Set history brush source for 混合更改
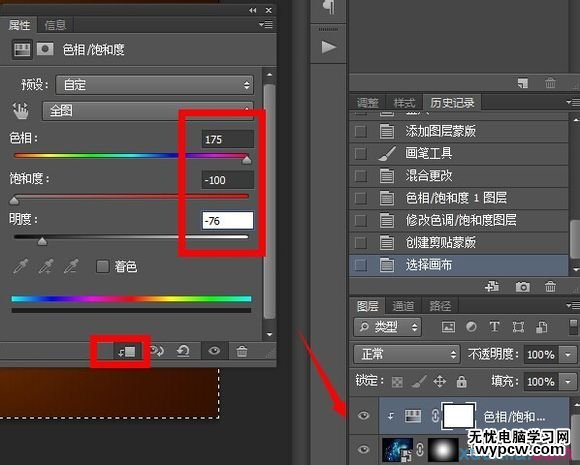Image resolution: width=580 pixels, height=465 pixels. (x=360, y=176)
